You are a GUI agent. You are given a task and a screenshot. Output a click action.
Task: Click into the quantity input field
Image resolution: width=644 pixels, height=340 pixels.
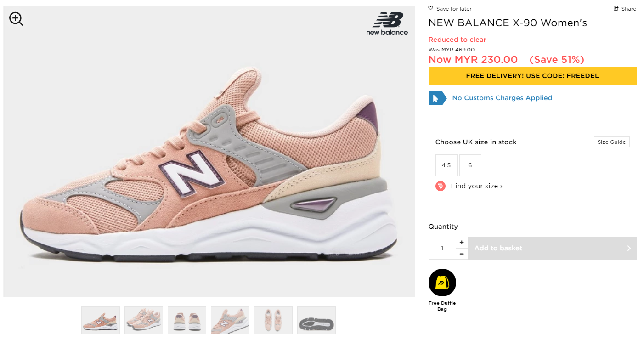coord(442,248)
